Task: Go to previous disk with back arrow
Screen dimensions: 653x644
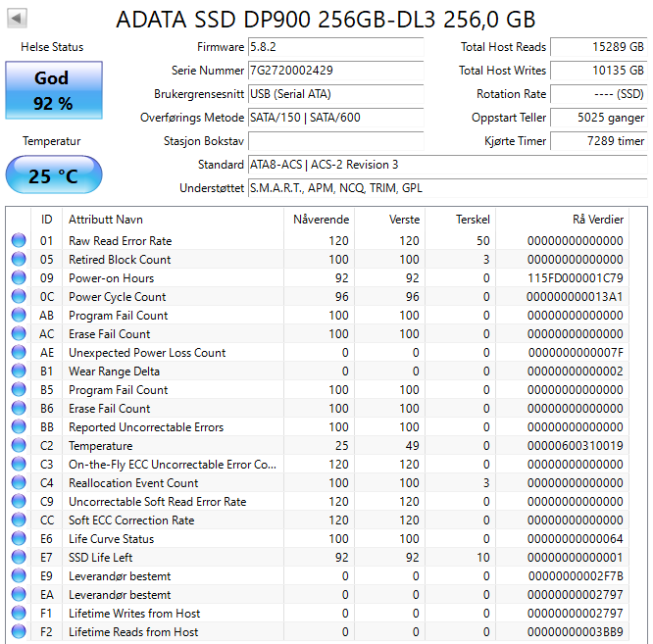Action: point(17,19)
